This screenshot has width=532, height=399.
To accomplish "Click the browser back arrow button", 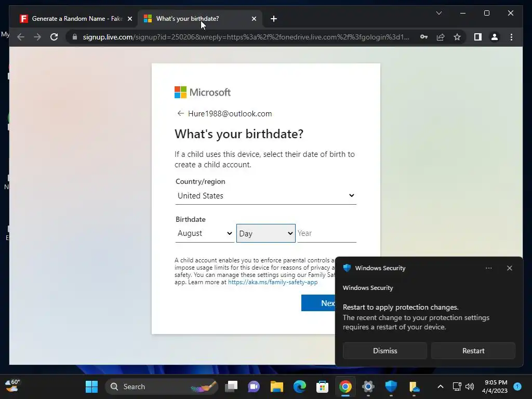I will [x=21, y=37].
